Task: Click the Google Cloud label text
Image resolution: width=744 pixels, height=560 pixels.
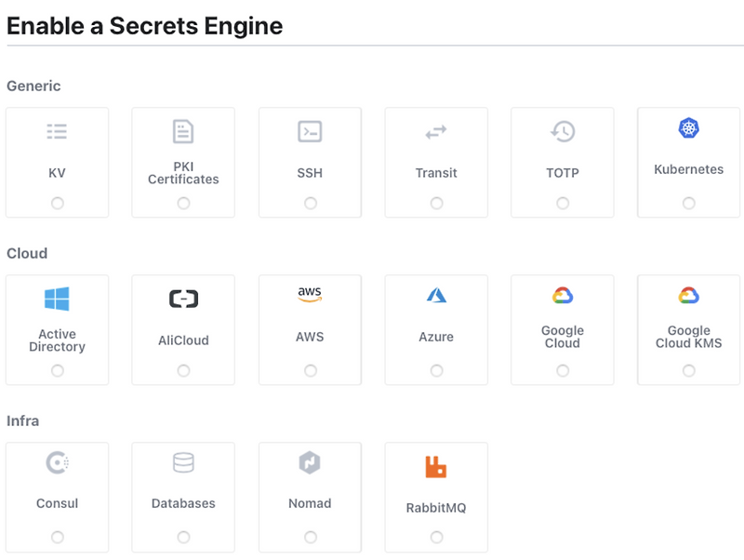Action: 563,337
